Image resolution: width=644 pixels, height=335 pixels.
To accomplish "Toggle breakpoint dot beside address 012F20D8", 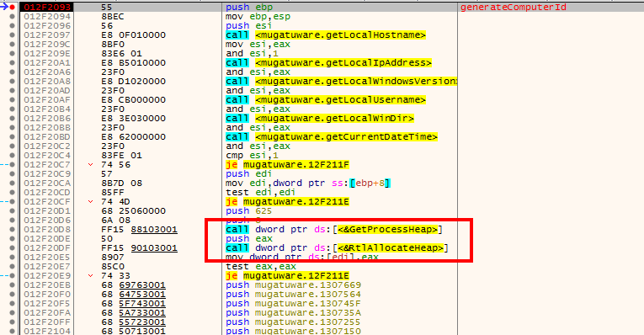I will 13,230.
